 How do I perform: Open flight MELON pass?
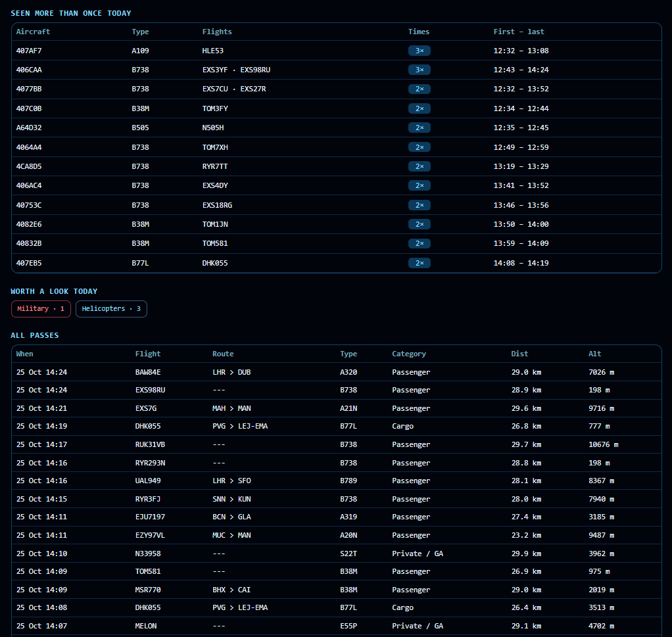[337, 626]
